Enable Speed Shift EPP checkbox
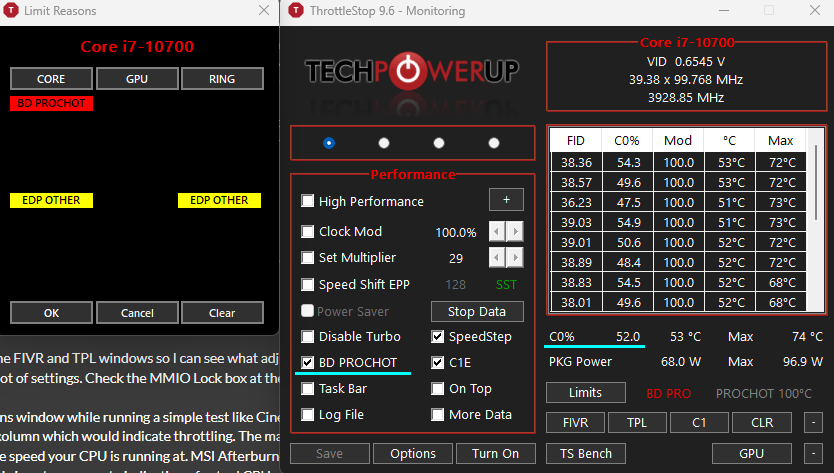 [307, 284]
